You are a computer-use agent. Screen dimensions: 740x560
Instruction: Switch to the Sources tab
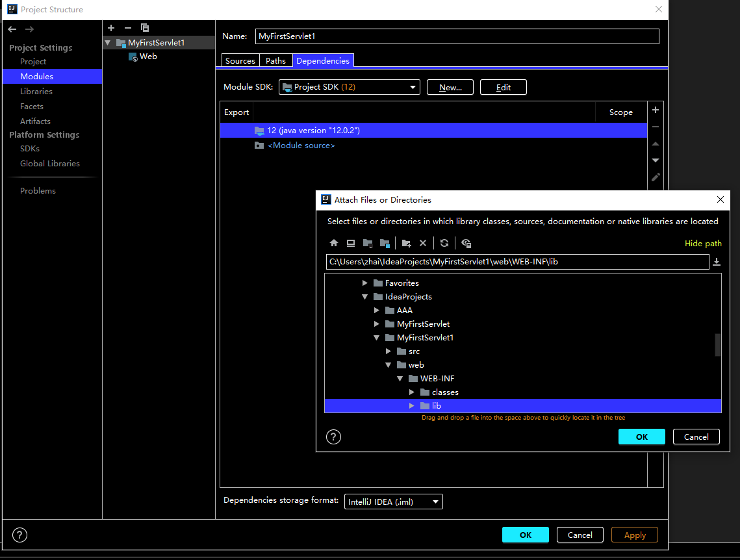coord(240,61)
